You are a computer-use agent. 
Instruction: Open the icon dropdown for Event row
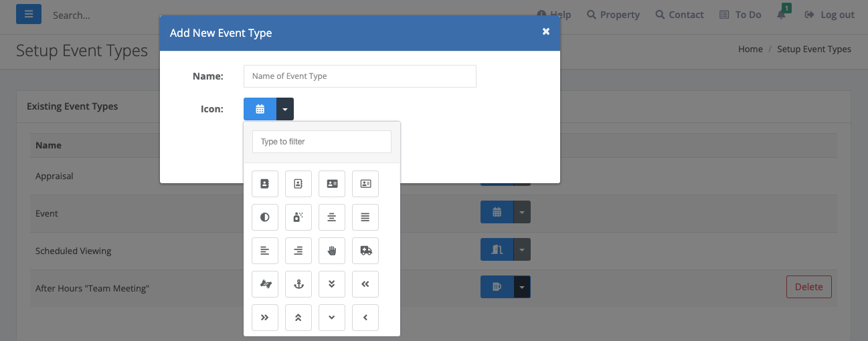coord(522,212)
